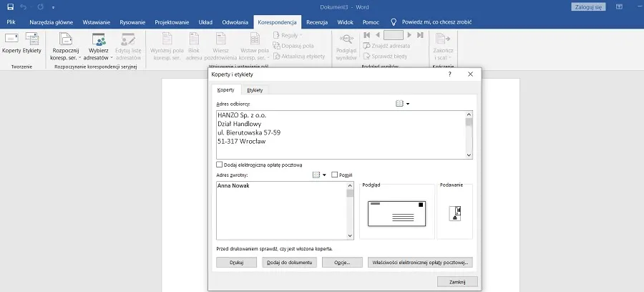This screenshot has width=644, height=292.
Task: Switch to the Etykiety tab in dialog
Action: (254, 90)
